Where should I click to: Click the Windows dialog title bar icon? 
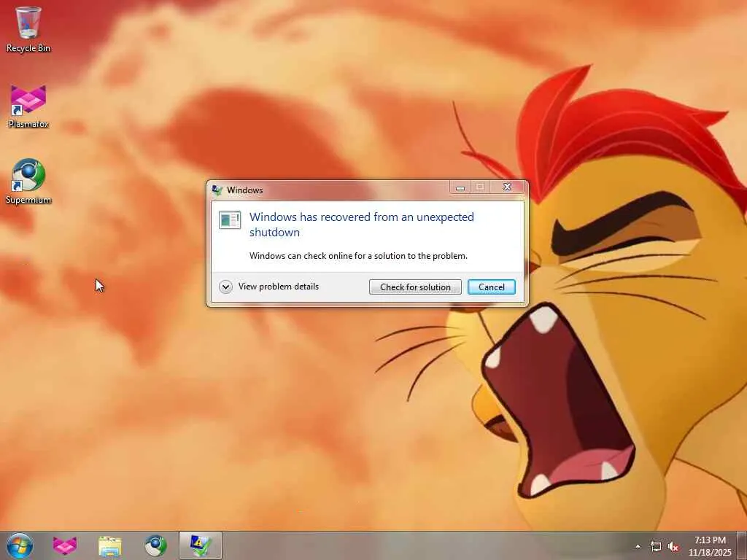tap(217, 190)
